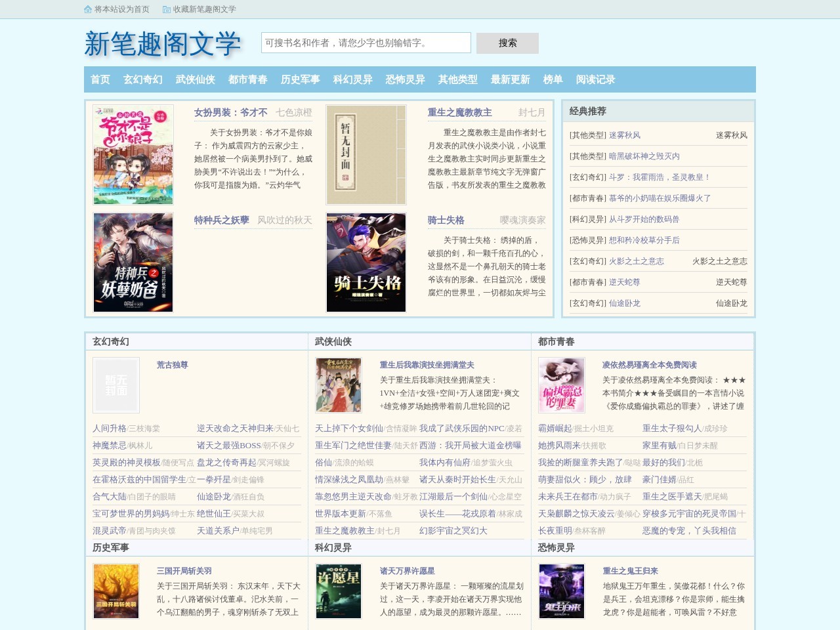Open 许愿星 cover of 诸天万界许愿星
Screen dimensions: 840x630
point(339,591)
